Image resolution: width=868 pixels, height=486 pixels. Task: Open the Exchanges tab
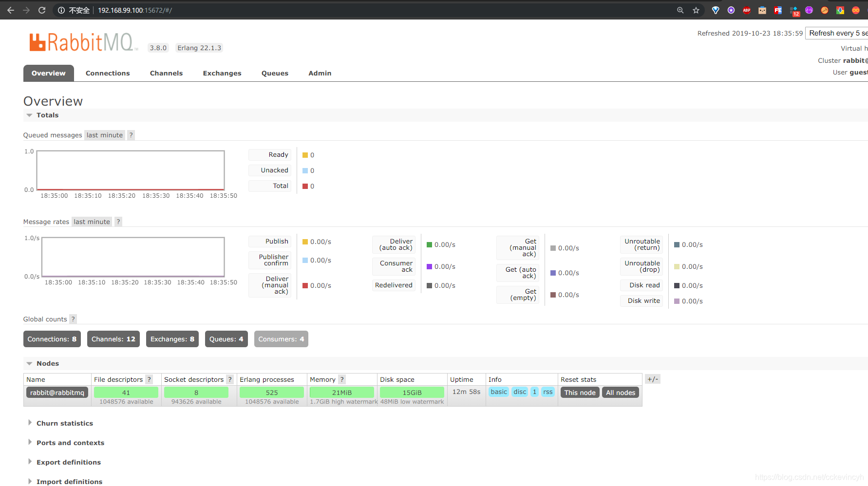click(222, 73)
